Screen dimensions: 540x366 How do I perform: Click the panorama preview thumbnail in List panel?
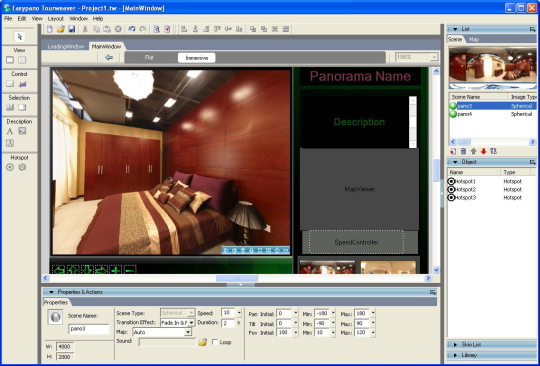(493, 68)
